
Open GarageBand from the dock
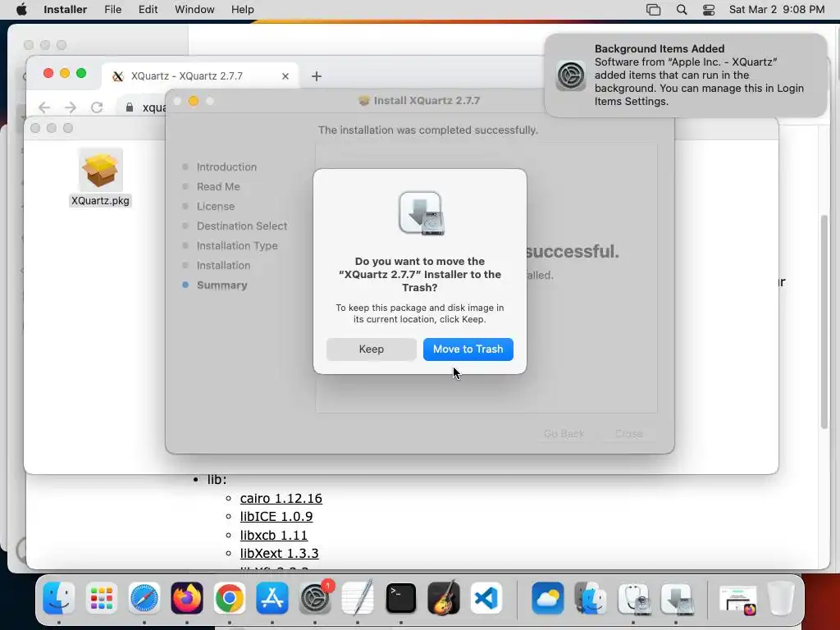(444, 598)
